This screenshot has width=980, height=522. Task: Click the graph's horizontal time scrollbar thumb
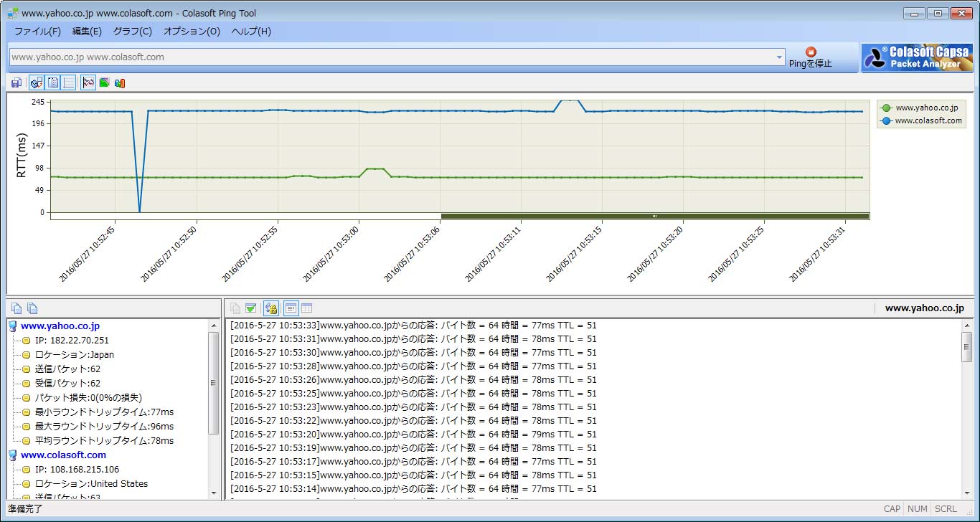click(654, 216)
